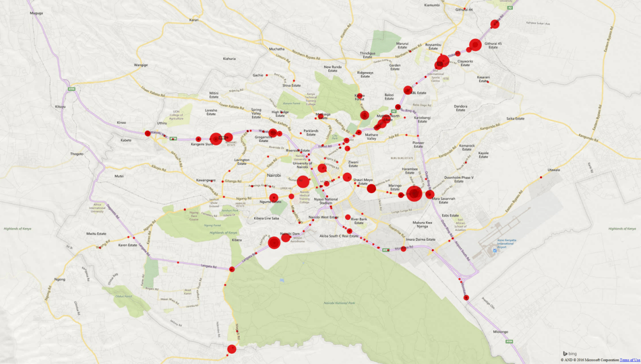
Task: Click the red marker near KBL Estate
Action: 408,90
